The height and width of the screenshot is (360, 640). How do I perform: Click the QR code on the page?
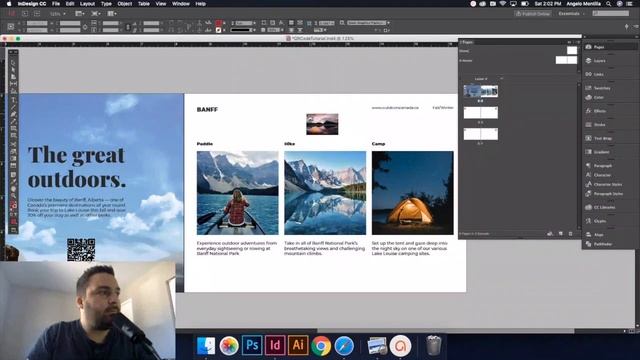coord(81,250)
